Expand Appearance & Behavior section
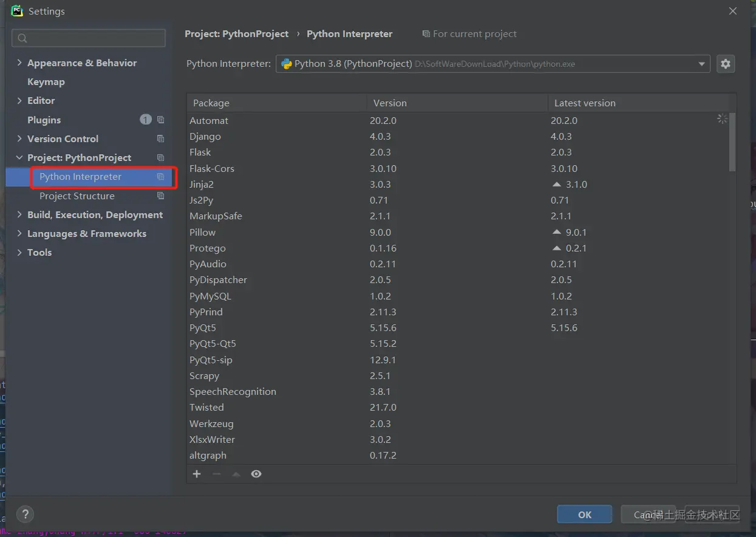Viewport: 756px width, 537px height. (19, 63)
